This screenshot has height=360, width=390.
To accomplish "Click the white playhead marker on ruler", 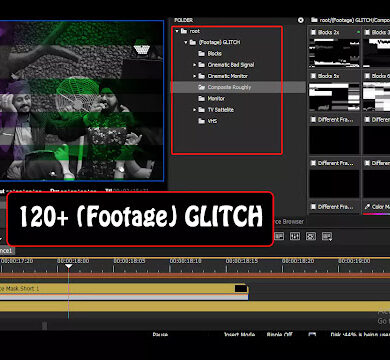I will (x=68, y=266).
